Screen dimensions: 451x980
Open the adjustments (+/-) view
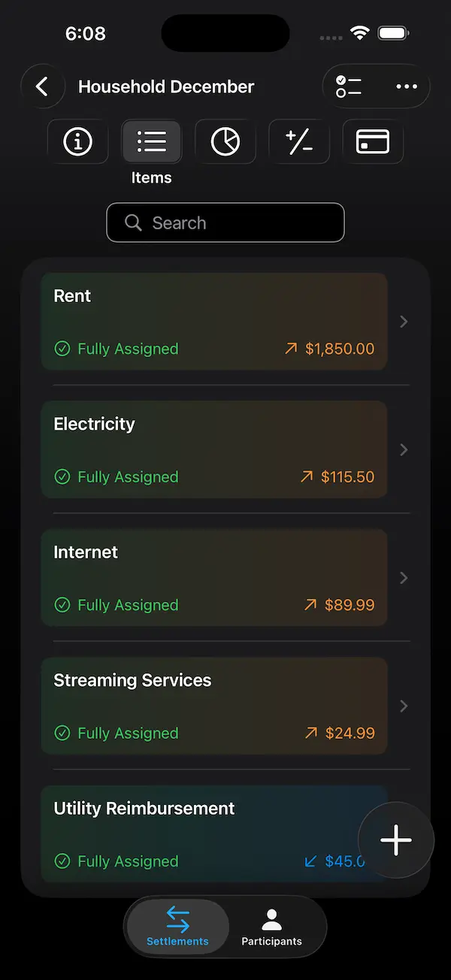[298, 141]
